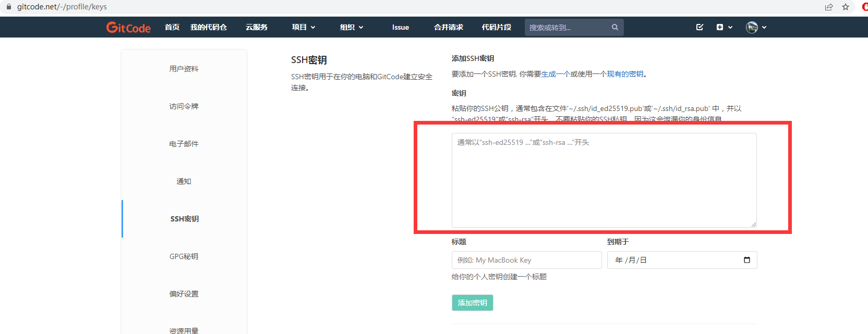Image resolution: width=868 pixels, height=334 pixels.
Task: Click the 标题 title input field
Action: pyautogui.click(x=526, y=260)
